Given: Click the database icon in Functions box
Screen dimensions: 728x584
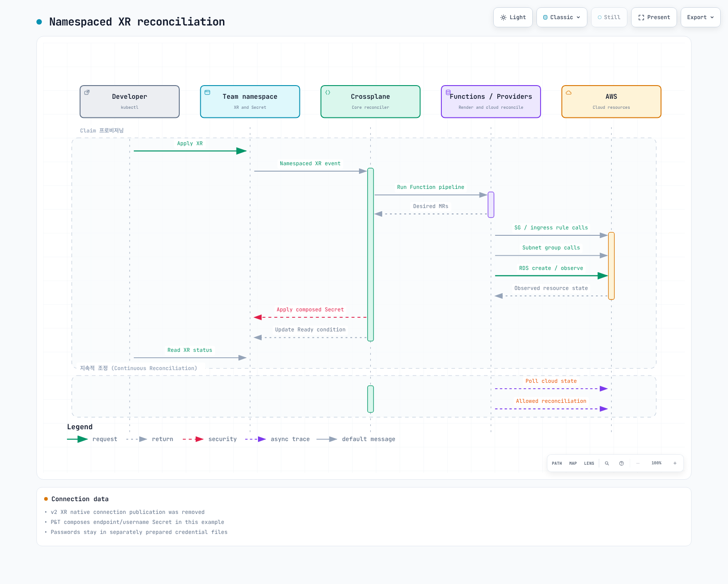Looking at the screenshot, I should coord(448,92).
